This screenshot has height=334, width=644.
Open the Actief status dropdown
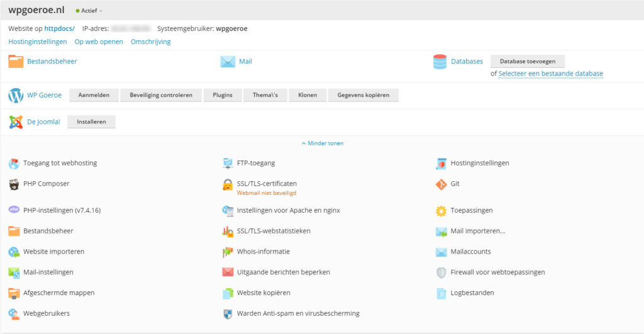pyautogui.click(x=89, y=11)
